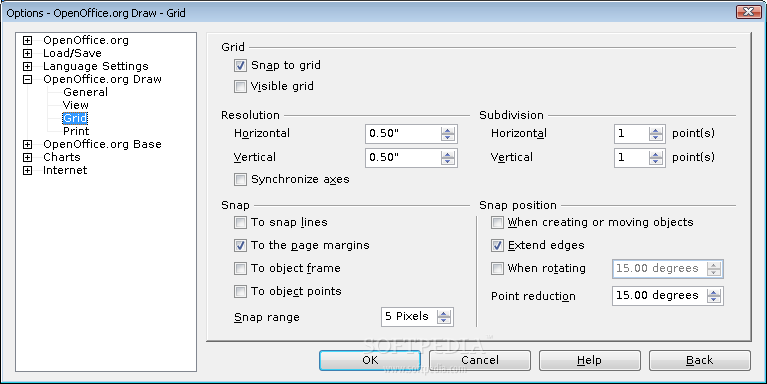The image size is (767, 384).
Task: Select the OpenOffice.org Base label
Action: [x=102, y=144]
